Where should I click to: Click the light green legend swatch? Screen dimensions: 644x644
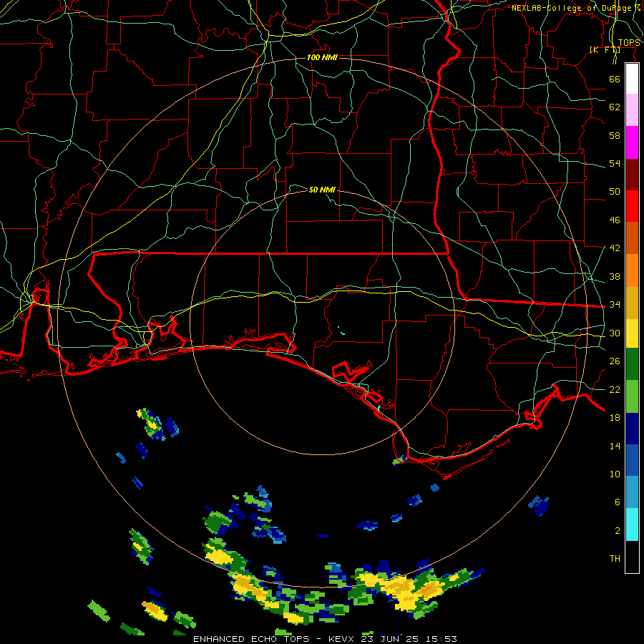coord(632,396)
